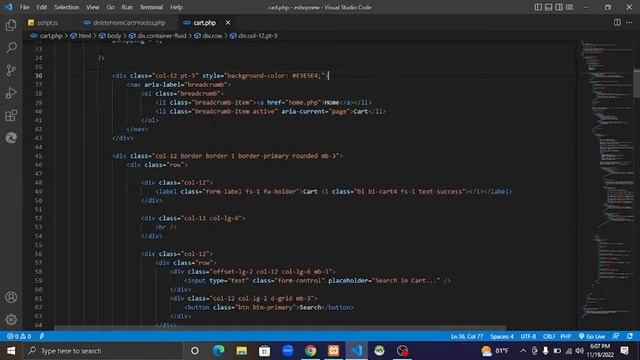This screenshot has height=360, width=640.
Task: Toggle secondary side bar layout icon
Action: (x=559, y=7)
